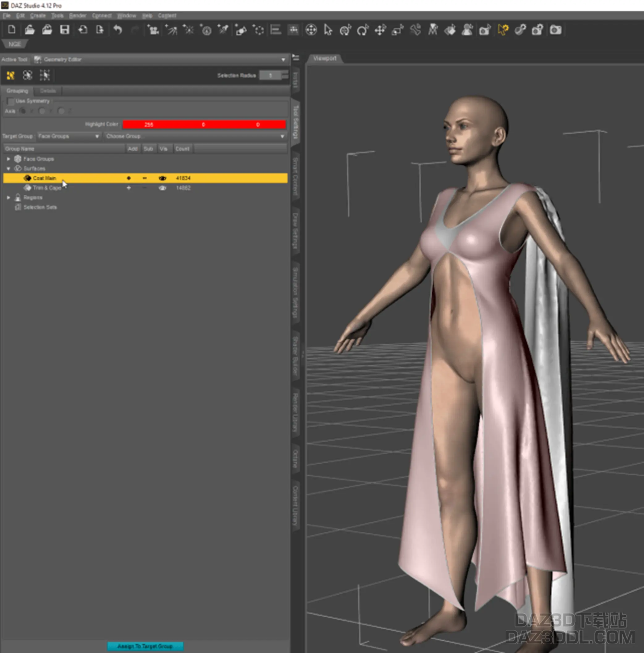Open the Edit menu
644x653 pixels.
[x=20, y=15]
